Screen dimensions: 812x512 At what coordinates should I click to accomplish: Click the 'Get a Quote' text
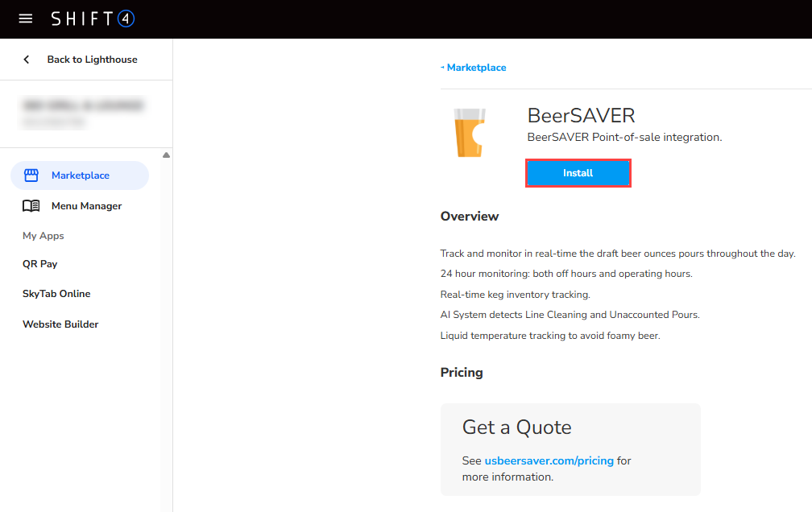click(x=517, y=427)
